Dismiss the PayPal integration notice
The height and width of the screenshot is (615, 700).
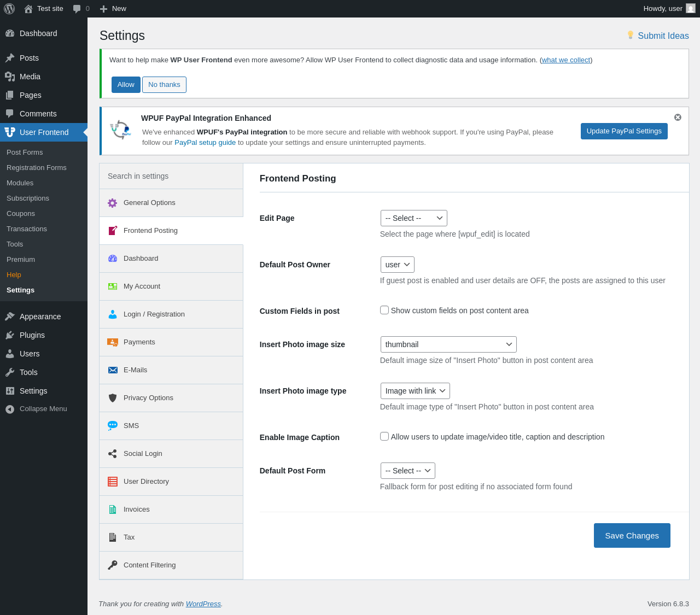point(678,117)
